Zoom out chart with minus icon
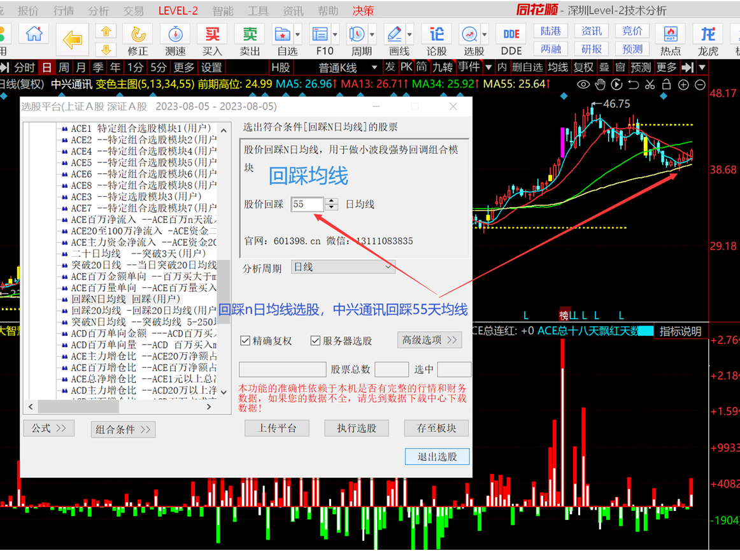This screenshot has height=560, width=740. [x=701, y=85]
